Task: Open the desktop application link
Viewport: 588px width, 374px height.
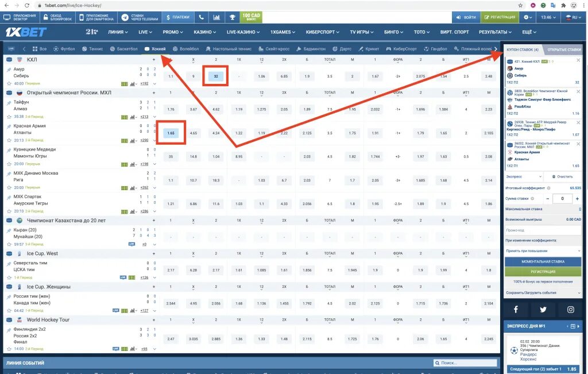Action: coord(20,17)
